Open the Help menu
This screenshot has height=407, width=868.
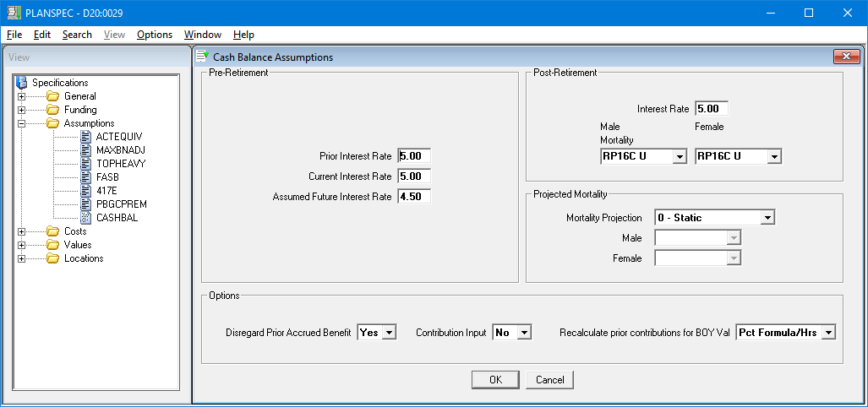tap(243, 35)
